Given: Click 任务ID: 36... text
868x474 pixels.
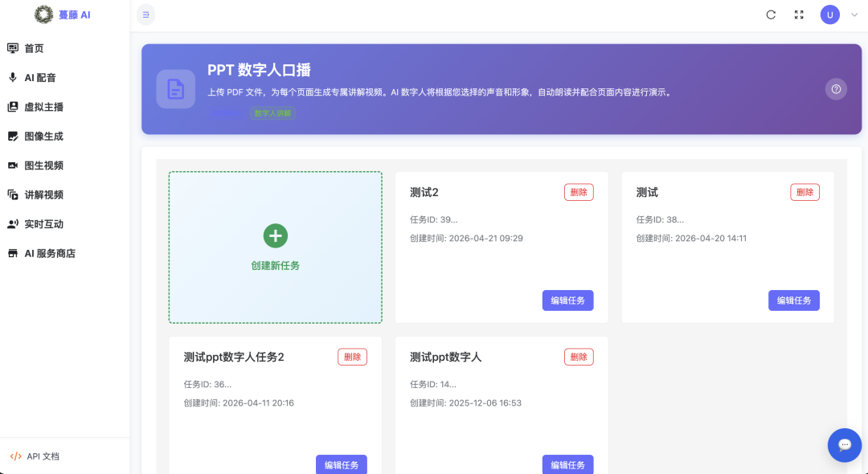Looking at the screenshot, I should point(207,384).
